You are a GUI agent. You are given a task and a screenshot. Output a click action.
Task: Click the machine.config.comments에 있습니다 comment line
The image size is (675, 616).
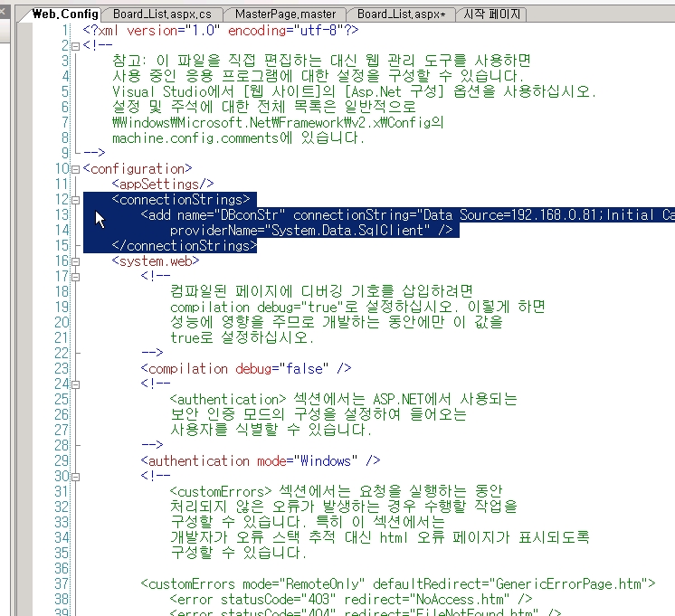pyautogui.click(x=239, y=138)
